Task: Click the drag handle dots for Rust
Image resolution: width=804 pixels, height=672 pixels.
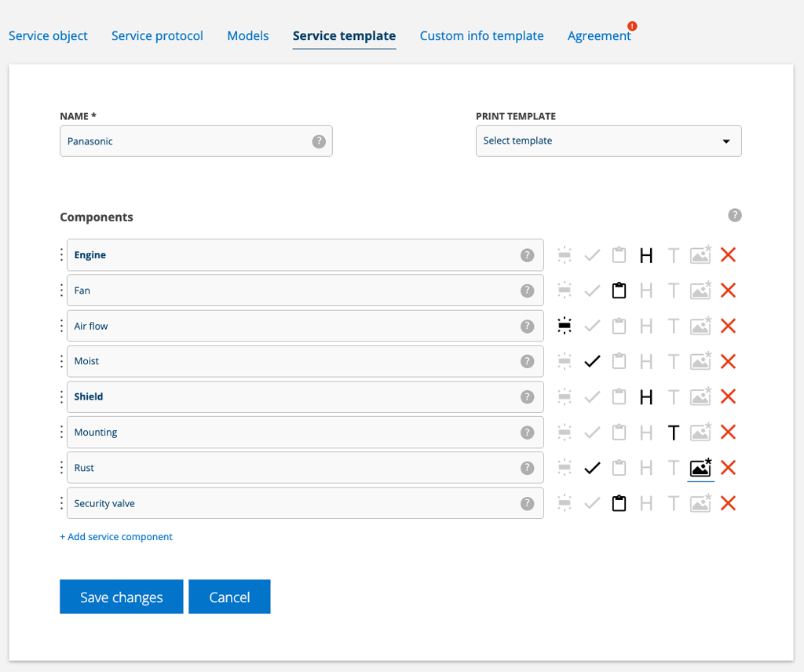Action: point(61,467)
